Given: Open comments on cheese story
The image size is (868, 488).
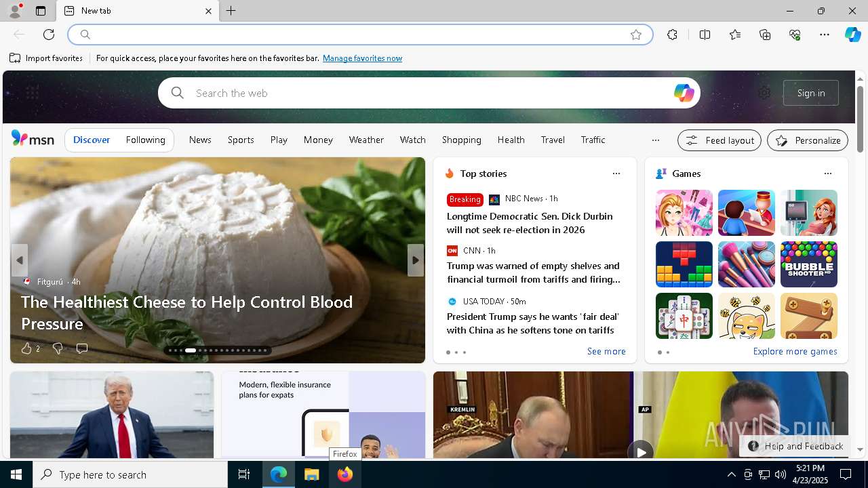Looking at the screenshot, I should pos(82,348).
